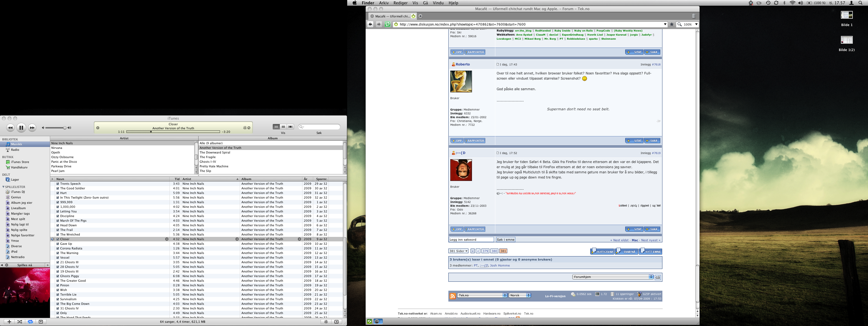Uncheck the Gave Up song checkbox
868x326 pixels.
58,244
